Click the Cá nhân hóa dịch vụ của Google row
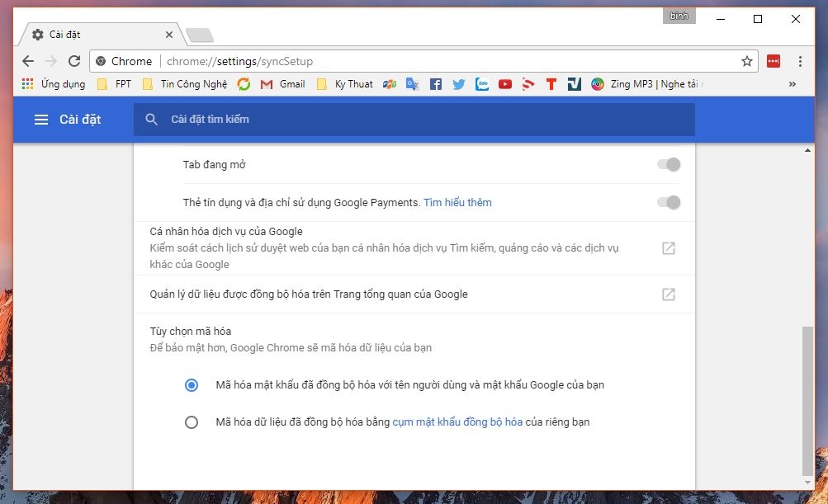Viewport: 828px width, 504px height. [x=414, y=248]
